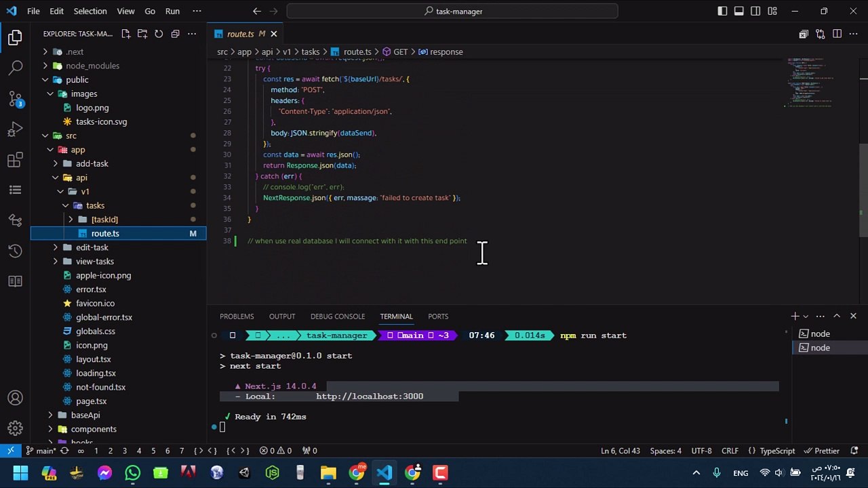Open globals.css file in Explorer
The image size is (868, 488).
click(96, 331)
